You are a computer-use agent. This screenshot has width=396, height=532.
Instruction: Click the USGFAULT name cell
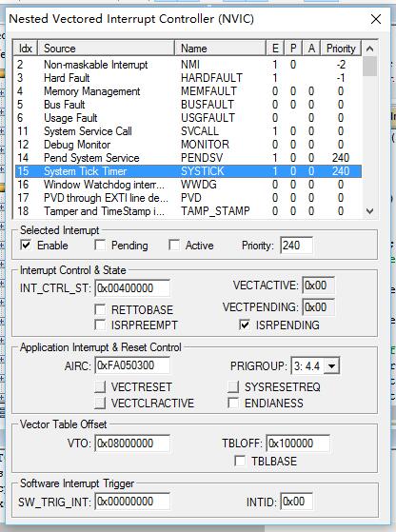coord(208,118)
